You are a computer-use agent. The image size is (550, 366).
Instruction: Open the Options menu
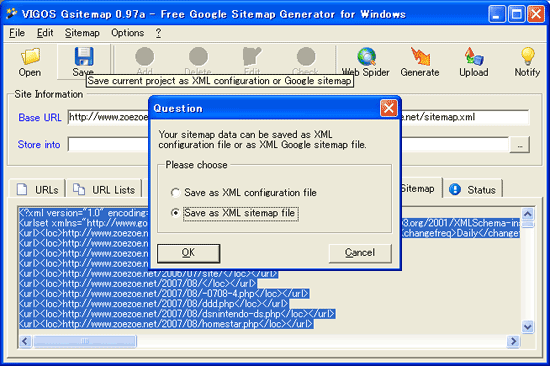tap(128, 33)
